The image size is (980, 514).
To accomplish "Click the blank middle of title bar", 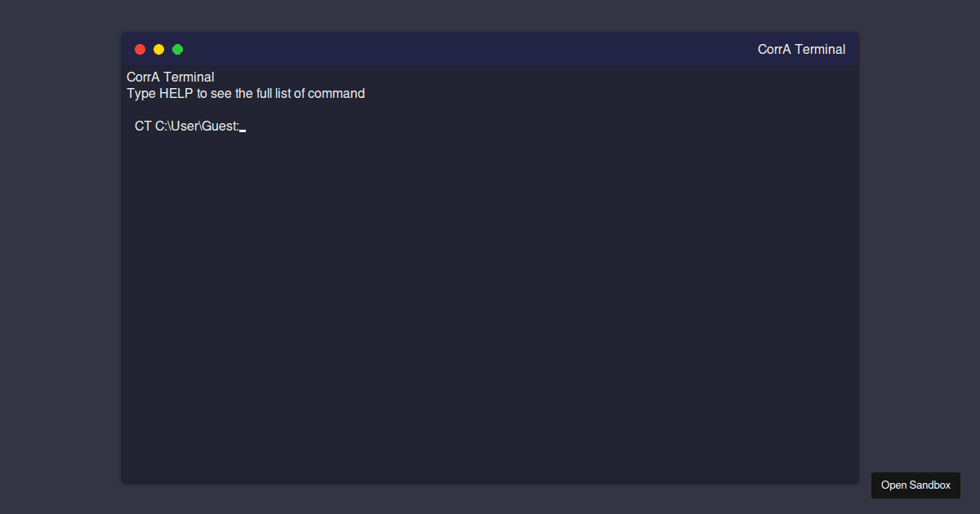I will pyautogui.click(x=470, y=49).
